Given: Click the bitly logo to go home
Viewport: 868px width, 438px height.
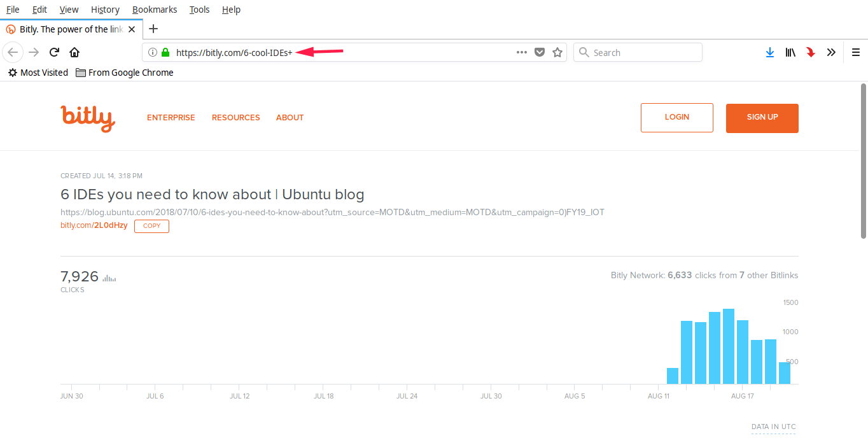Looking at the screenshot, I should click(x=87, y=117).
